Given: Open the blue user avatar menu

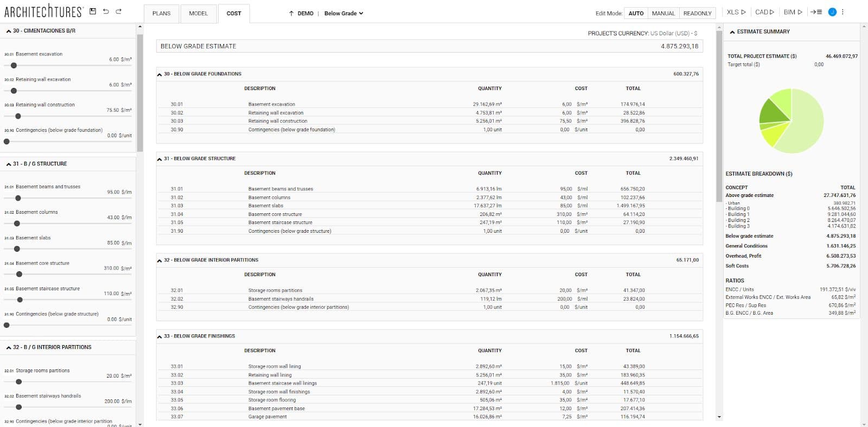Looking at the screenshot, I should click(832, 12).
